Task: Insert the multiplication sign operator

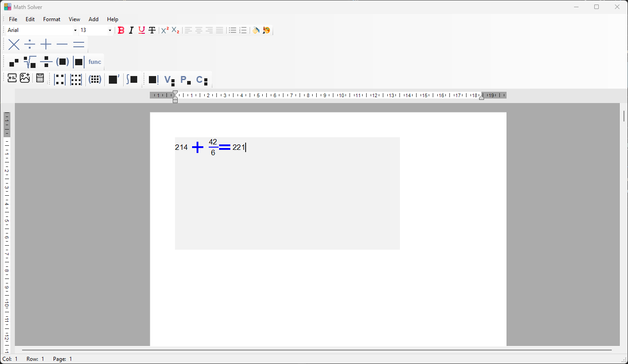Action: [x=14, y=45]
